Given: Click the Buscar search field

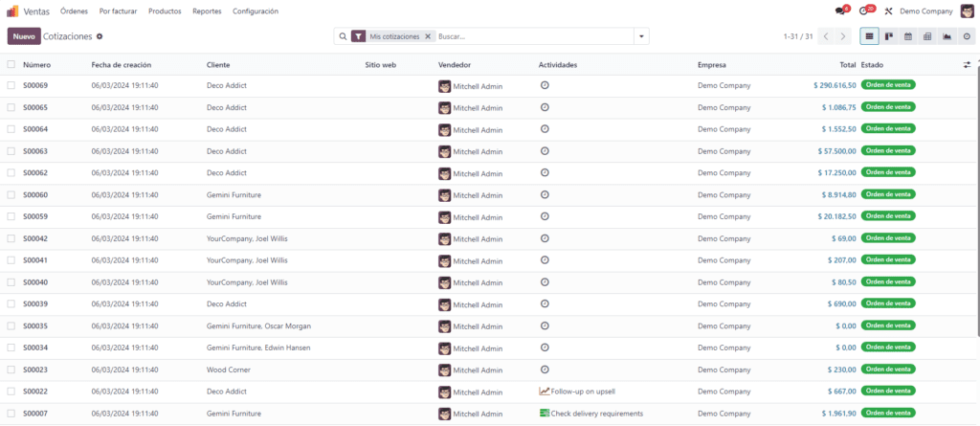Looking at the screenshot, I should pyautogui.click(x=531, y=36).
